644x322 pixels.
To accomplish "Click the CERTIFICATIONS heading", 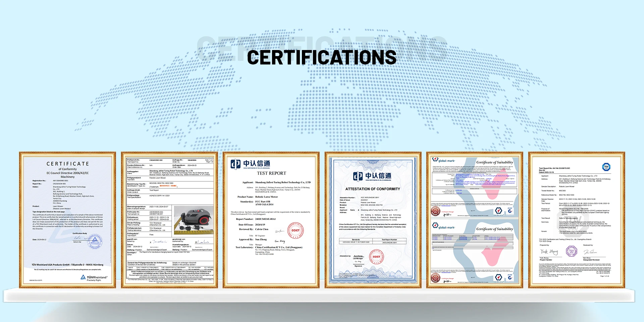I will (322, 57).
